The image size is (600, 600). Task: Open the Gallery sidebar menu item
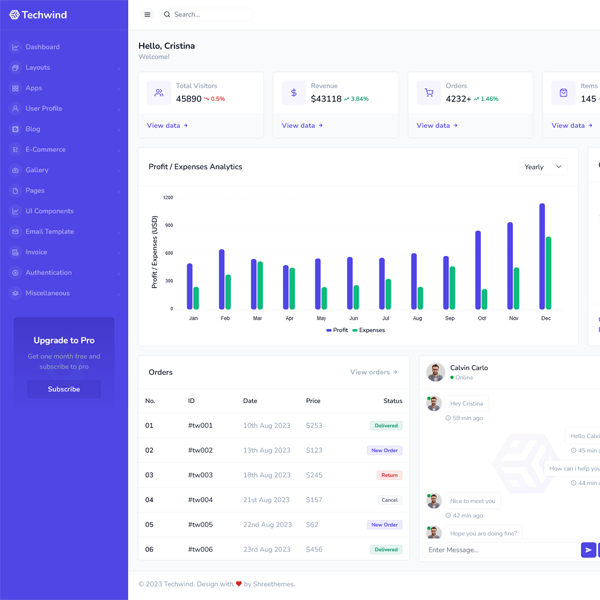coord(37,170)
